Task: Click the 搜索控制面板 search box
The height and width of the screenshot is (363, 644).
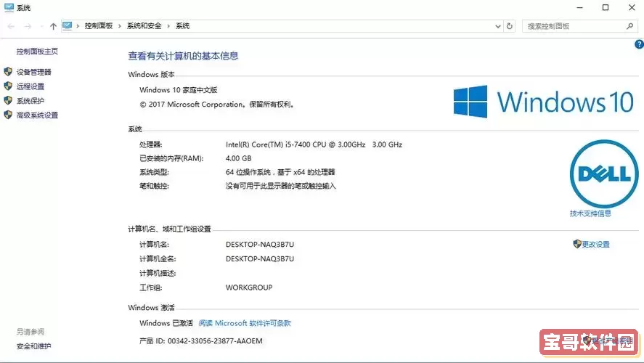Action: coord(579,26)
